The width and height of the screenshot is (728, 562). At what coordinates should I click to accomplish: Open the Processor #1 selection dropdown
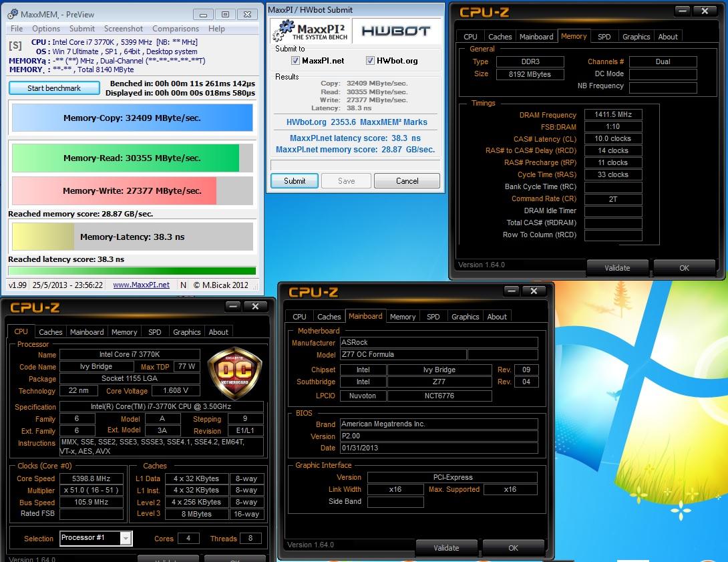[126, 538]
